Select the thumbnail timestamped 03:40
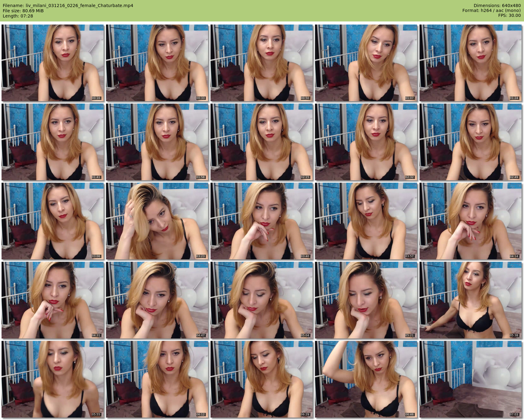Screen dimensions: 524x420 (x=262, y=221)
